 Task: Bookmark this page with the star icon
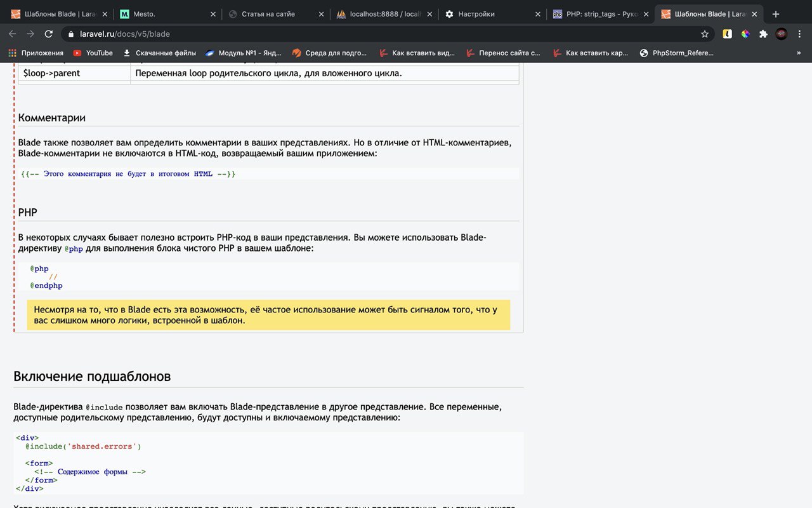(705, 34)
